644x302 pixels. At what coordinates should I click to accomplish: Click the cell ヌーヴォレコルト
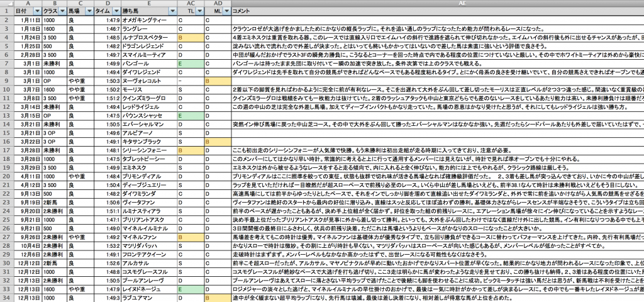tap(150, 81)
